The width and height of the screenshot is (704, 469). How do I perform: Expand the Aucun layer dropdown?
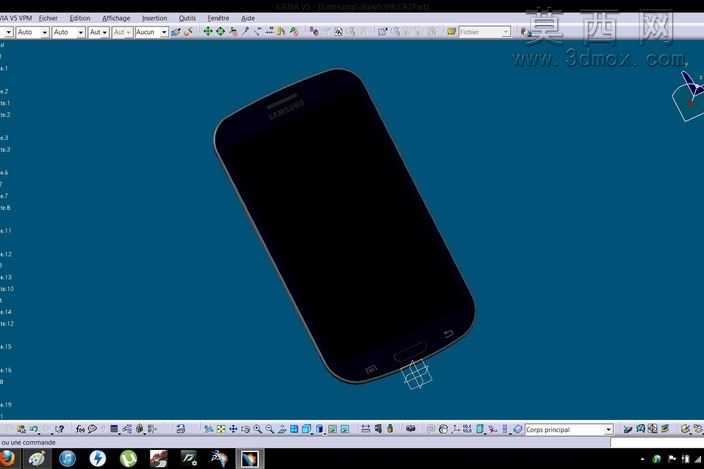click(151, 32)
